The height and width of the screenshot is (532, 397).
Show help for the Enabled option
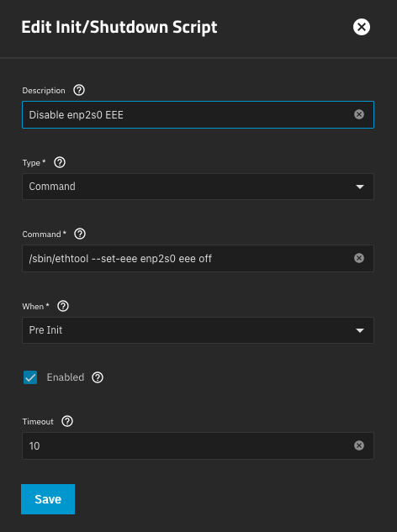98,377
